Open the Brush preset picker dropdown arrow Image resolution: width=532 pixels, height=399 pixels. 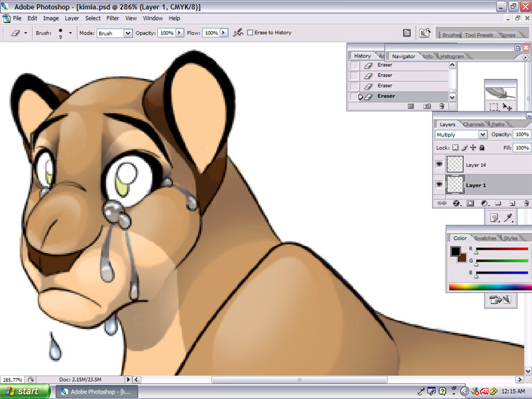tap(70, 33)
